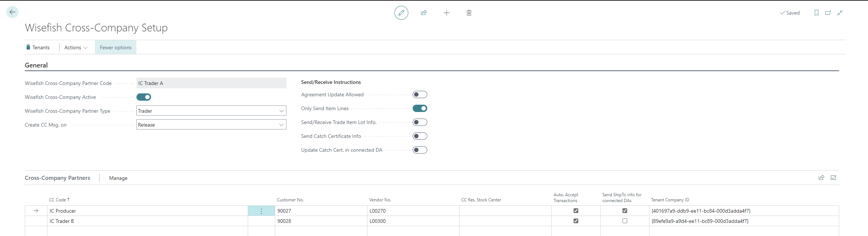Click Fewer options
The image size is (868, 236).
[x=116, y=47]
